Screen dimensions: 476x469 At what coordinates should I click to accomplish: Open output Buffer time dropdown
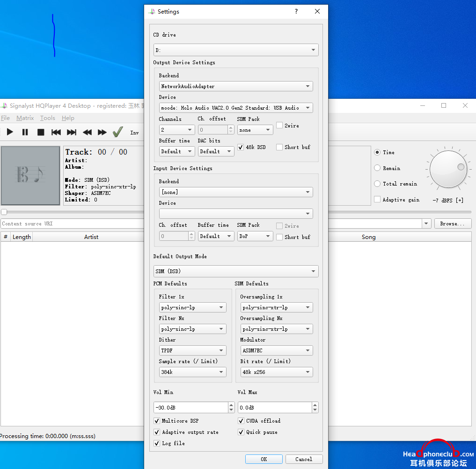[176, 151]
